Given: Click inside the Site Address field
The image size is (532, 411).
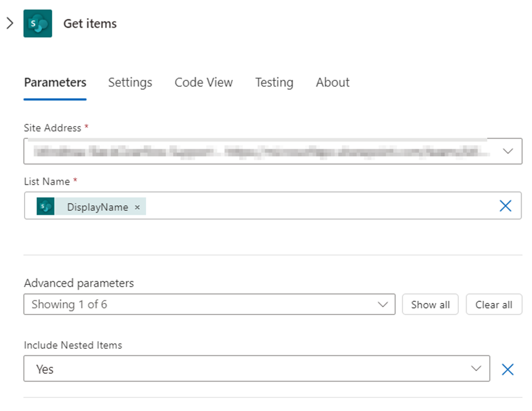Looking at the screenshot, I should [246, 151].
